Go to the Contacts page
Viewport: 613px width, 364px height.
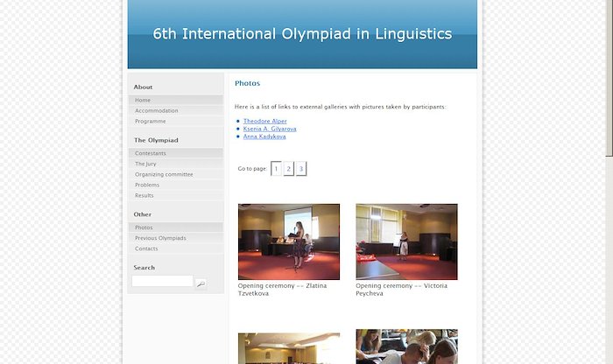(x=176, y=248)
